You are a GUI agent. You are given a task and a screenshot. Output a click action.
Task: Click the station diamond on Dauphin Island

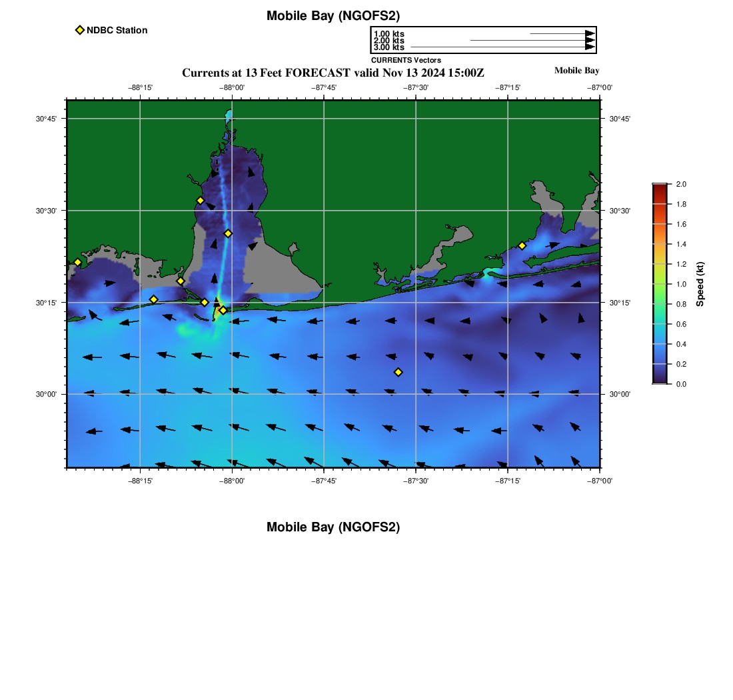point(205,302)
